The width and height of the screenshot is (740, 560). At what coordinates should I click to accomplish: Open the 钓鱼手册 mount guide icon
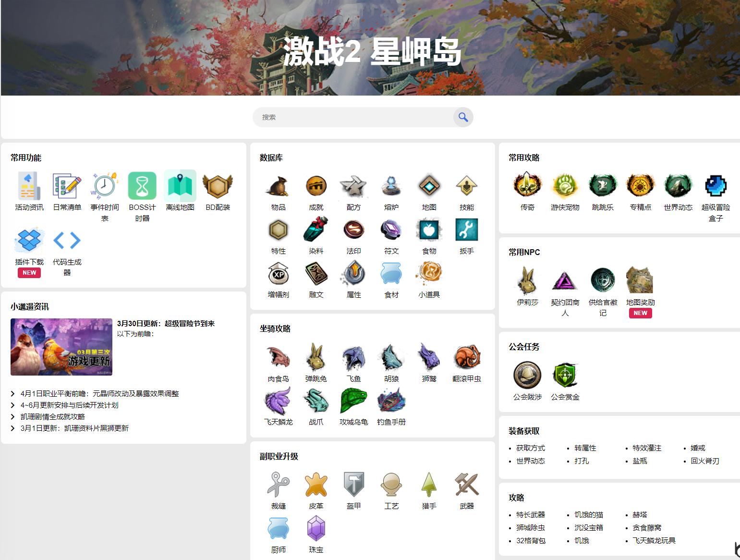coord(391,402)
